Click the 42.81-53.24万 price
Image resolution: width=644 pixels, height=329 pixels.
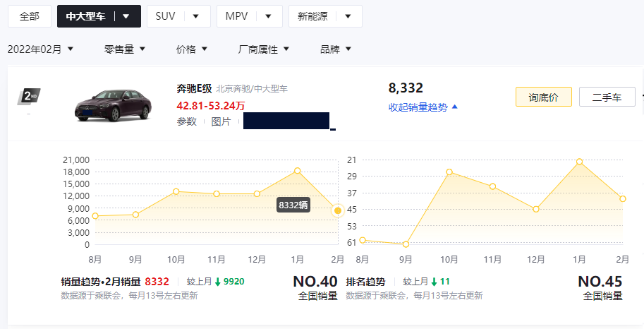(211, 106)
